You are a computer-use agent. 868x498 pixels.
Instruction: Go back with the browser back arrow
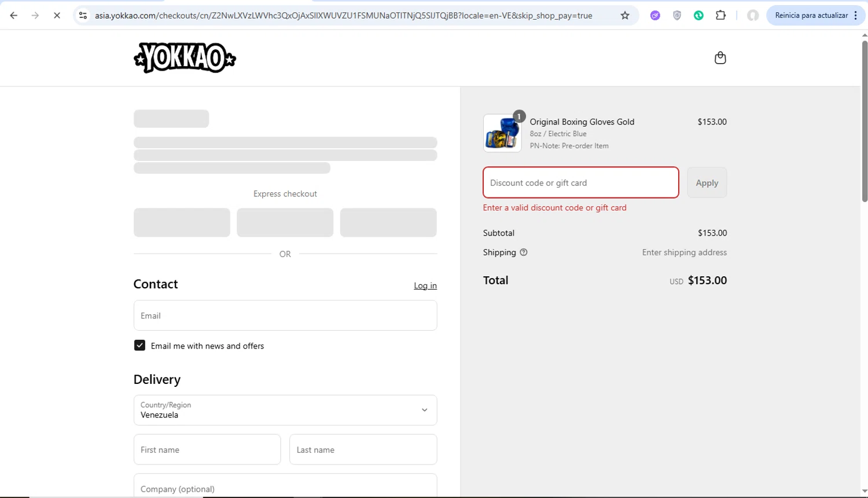[14, 16]
